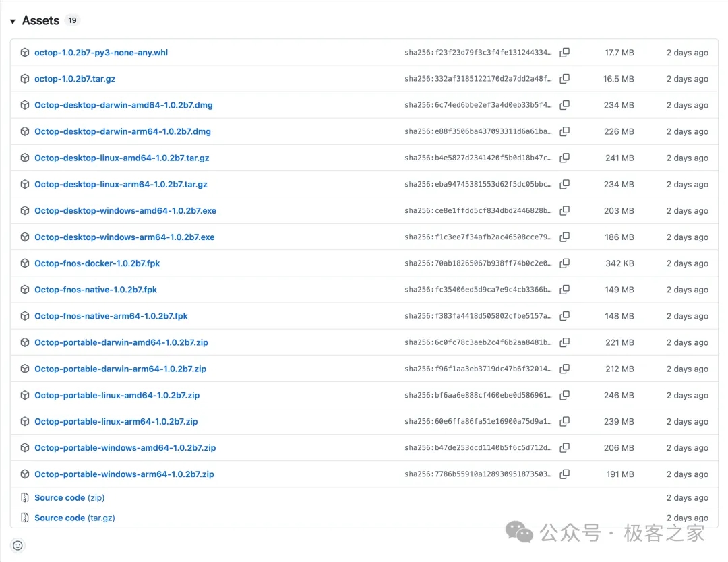Copy SHA256 of Octop-portable-linux-amd64 zip

(x=565, y=396)
